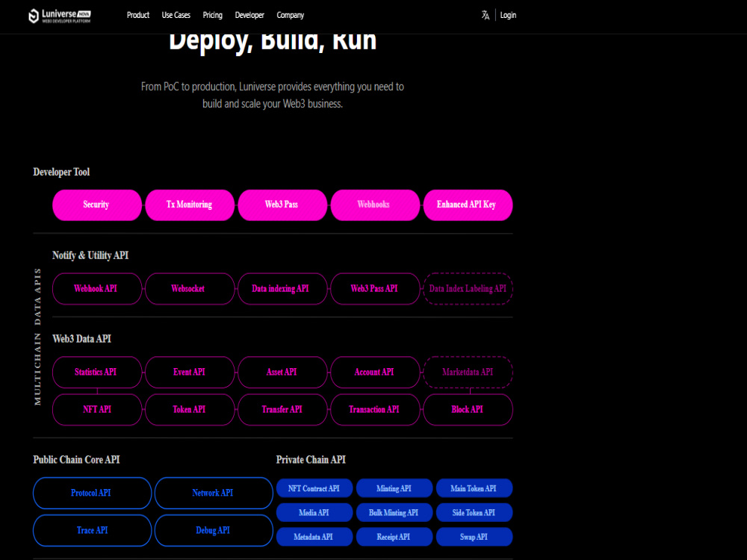Open the Websocket item

pyautogui.click(x=190, y=288)
